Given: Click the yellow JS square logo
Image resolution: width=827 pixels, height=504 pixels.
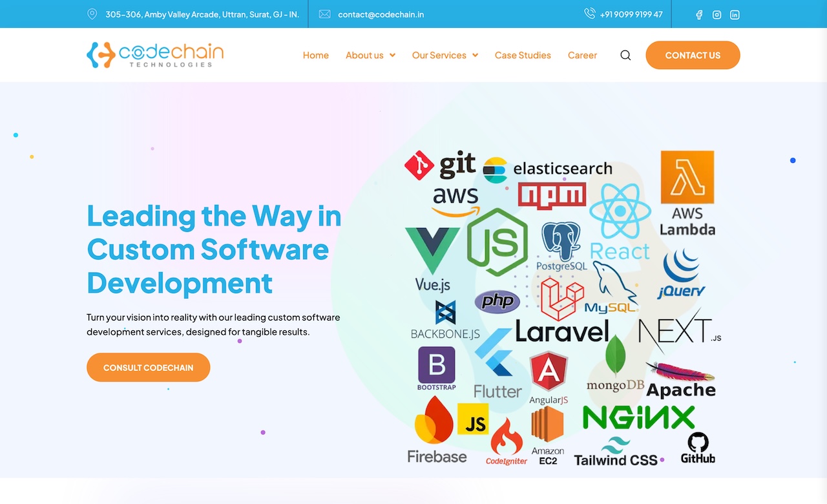Looking at the screenshot, I should point(473,419).
